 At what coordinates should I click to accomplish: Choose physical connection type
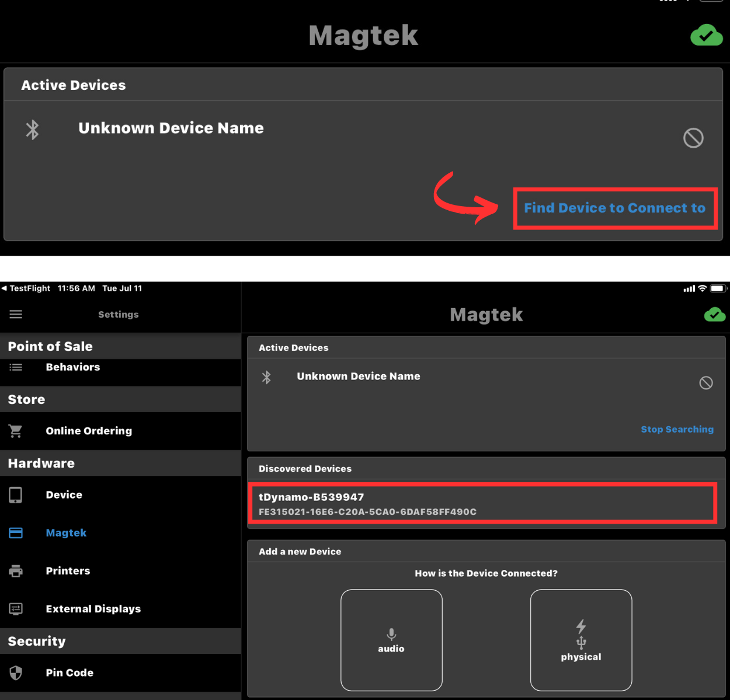pos(581,640)
